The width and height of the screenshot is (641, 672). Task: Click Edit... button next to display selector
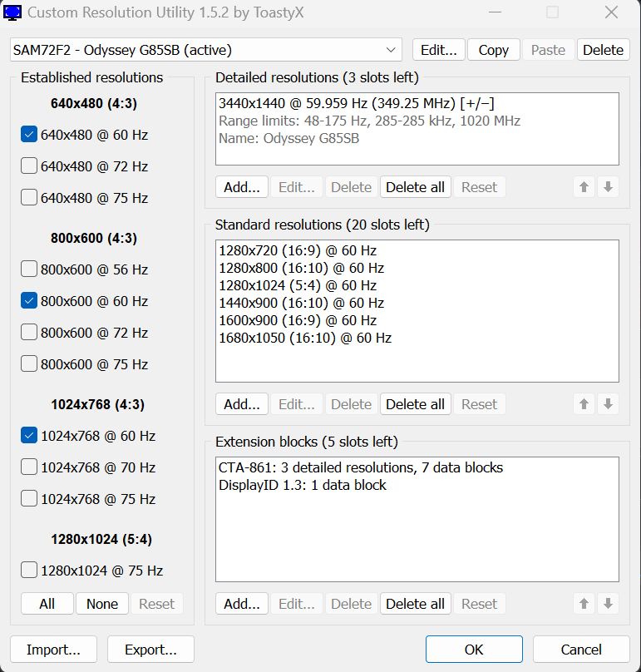[438, 50]
